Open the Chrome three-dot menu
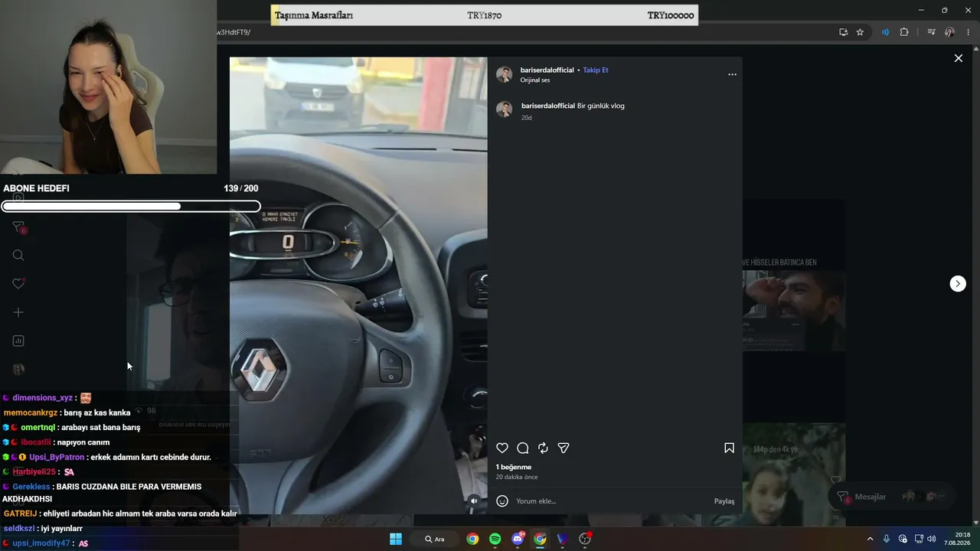 coord(969,32)
